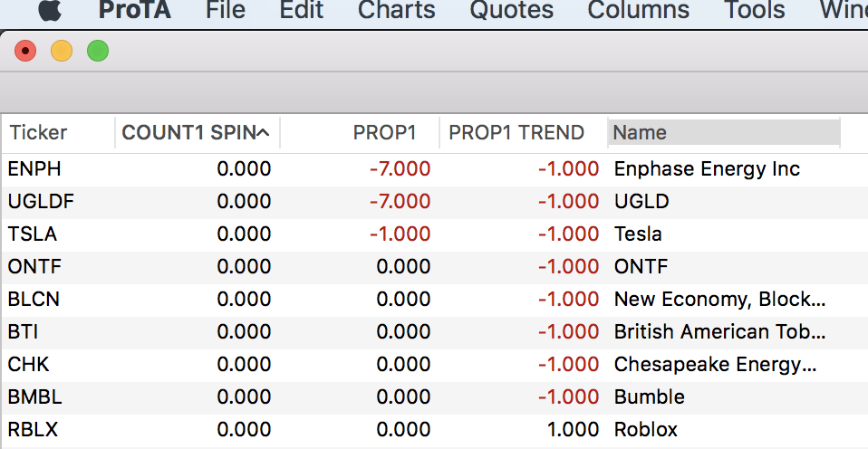Sort by the Ticker column header
Viewport: 868px width, 449px height.
(x=38, y=133)
